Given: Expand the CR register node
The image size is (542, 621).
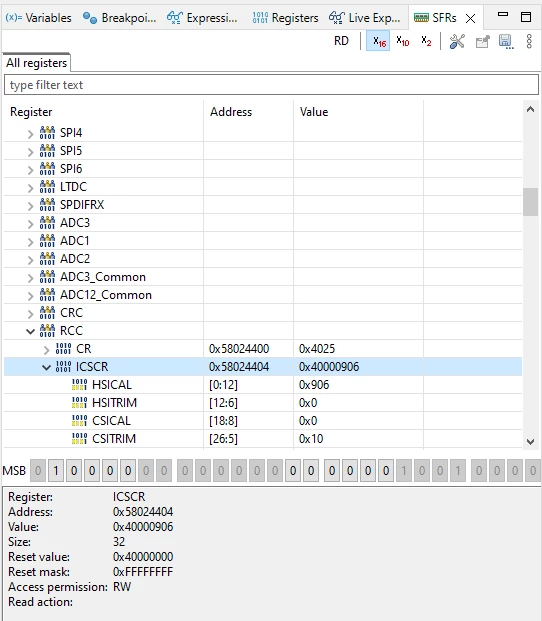Looking at the screenshot, I should (46, 350).
